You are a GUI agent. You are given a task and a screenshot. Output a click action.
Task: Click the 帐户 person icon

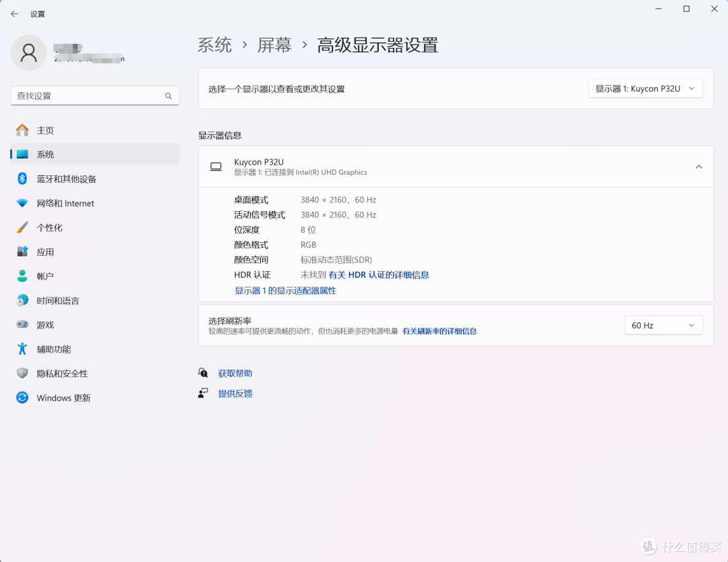pos(22,276)
